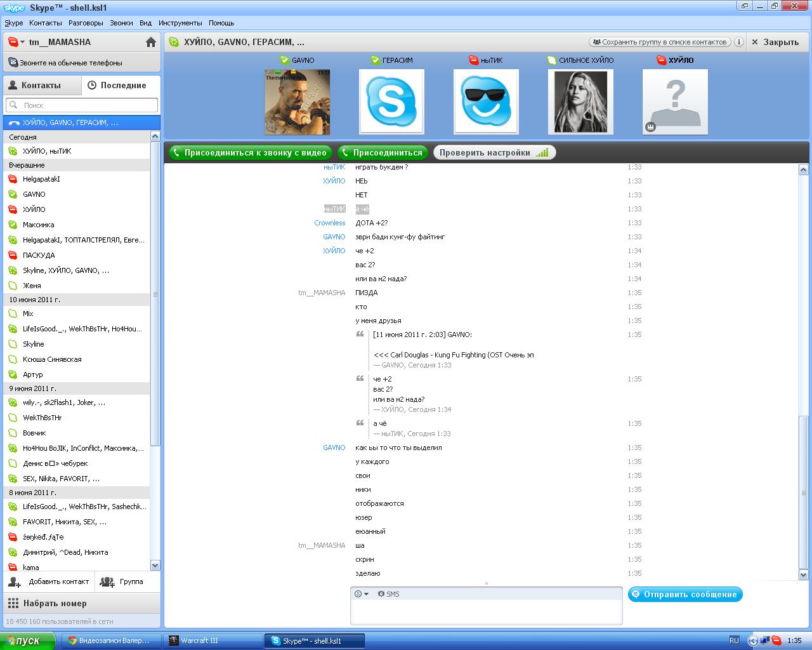This screenshot has height=650, width=812.
Task: Click the status icon next to Skyline
Action: (12, 344)
